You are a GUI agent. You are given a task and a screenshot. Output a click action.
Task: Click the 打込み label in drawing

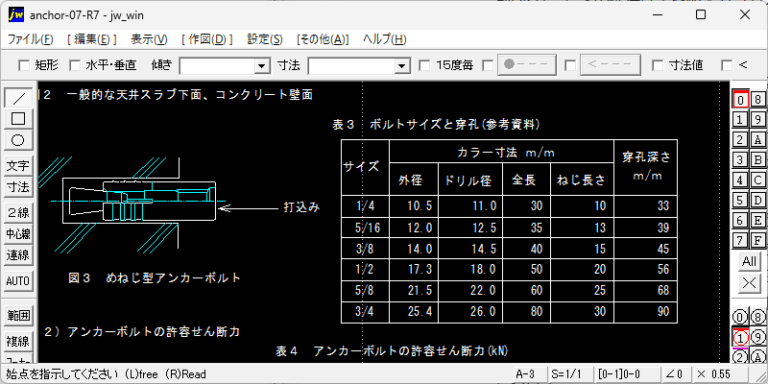(x=302, y=207)
